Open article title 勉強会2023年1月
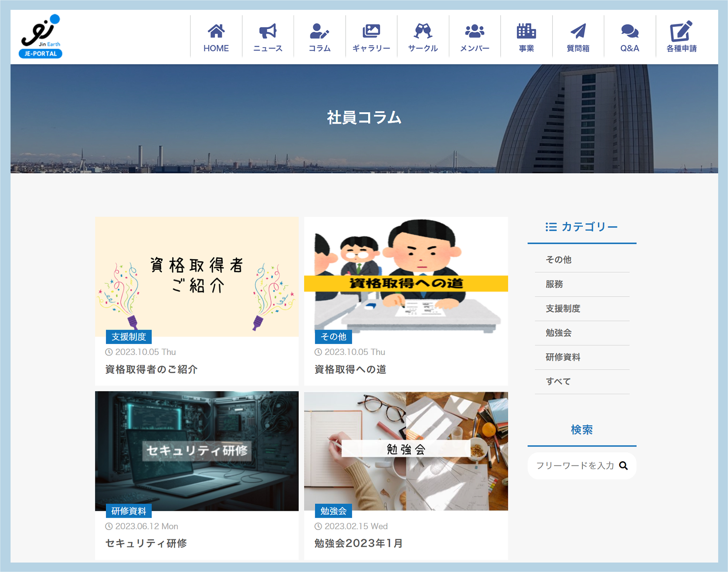 [x=359, y=543]
